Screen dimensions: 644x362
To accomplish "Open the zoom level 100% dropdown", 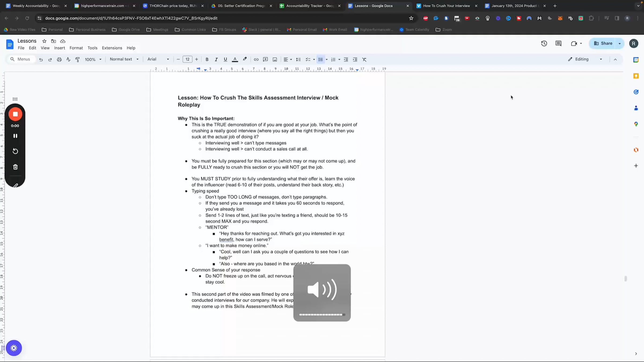I will click(x=93, y=60).
